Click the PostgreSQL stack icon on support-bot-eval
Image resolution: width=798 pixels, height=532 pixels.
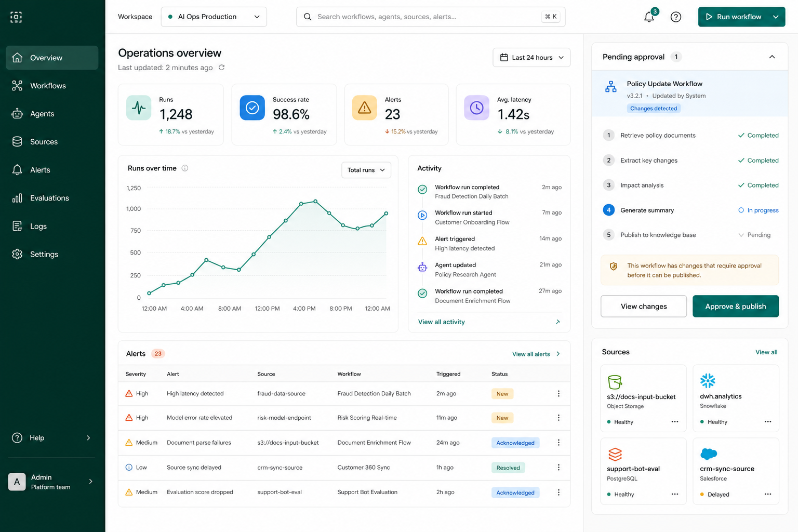[x=615, y=454]
